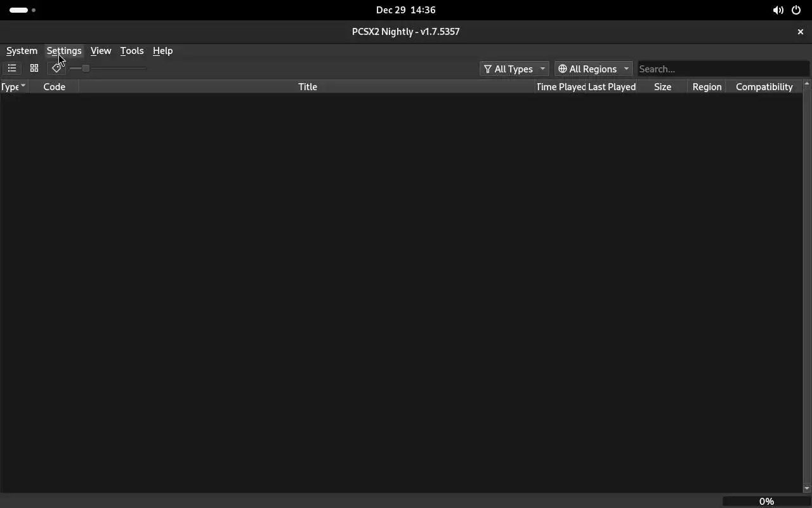The width and height of the screenshot is (812, 508).
Task: Open the Activities overview
Action: click(23, 10)
